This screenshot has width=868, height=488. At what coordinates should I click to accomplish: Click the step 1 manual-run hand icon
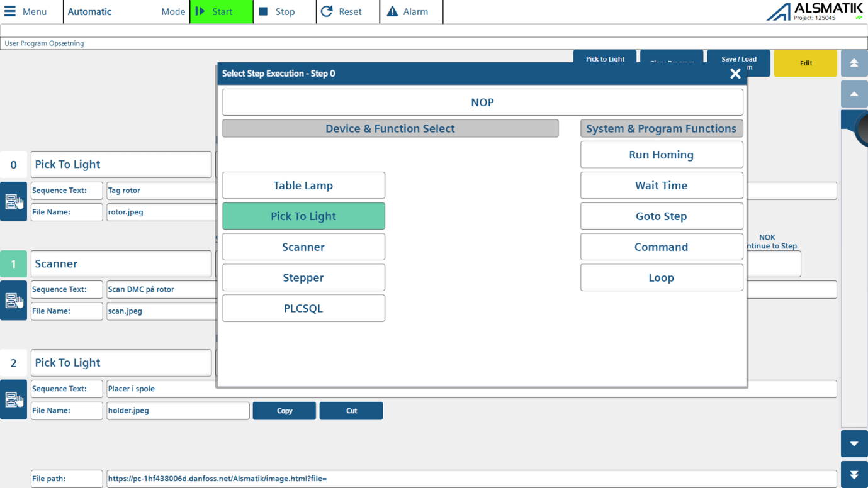13,301
